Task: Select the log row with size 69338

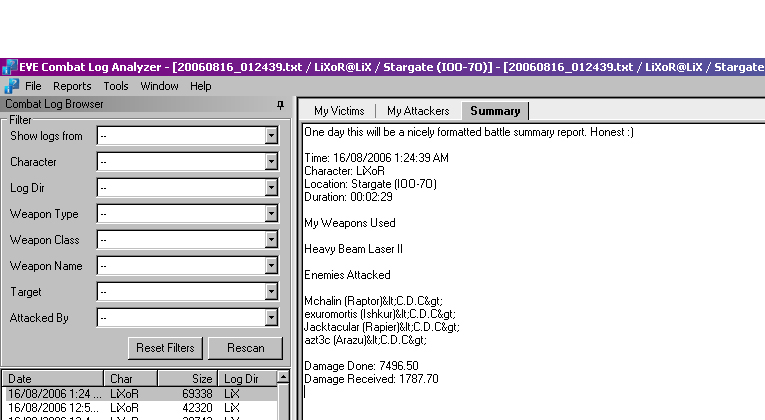Action: click(x=141, y=394)
